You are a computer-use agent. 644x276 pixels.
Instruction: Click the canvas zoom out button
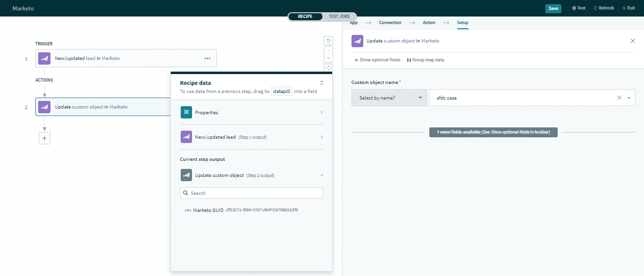pyautogui.click(x=328, y=59)
